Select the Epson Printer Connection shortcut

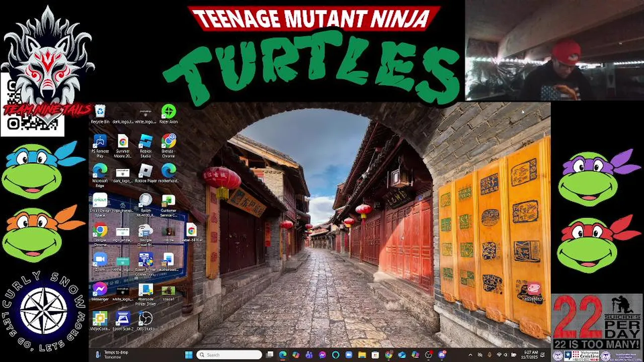[x=146, y=264]
